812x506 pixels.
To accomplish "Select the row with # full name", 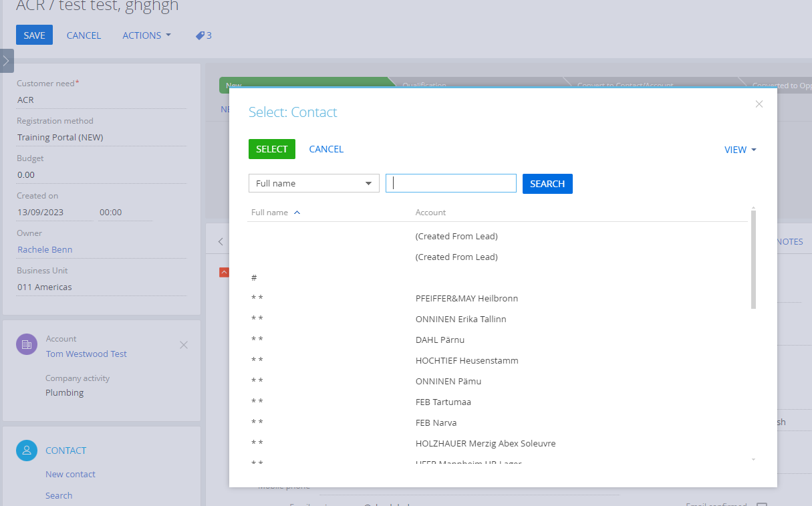I will pos(497,277).
